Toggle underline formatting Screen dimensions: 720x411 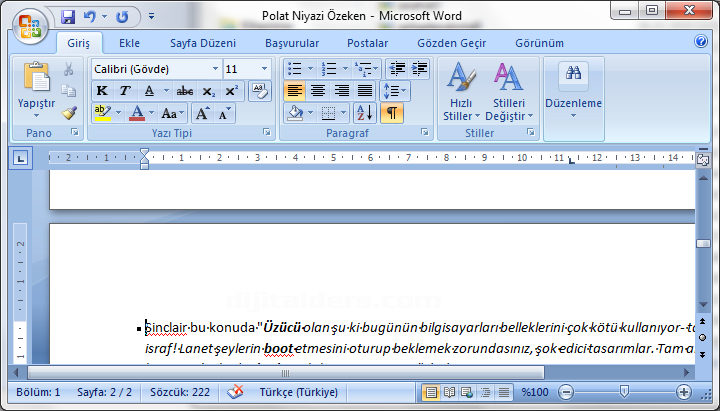(149, 91)
